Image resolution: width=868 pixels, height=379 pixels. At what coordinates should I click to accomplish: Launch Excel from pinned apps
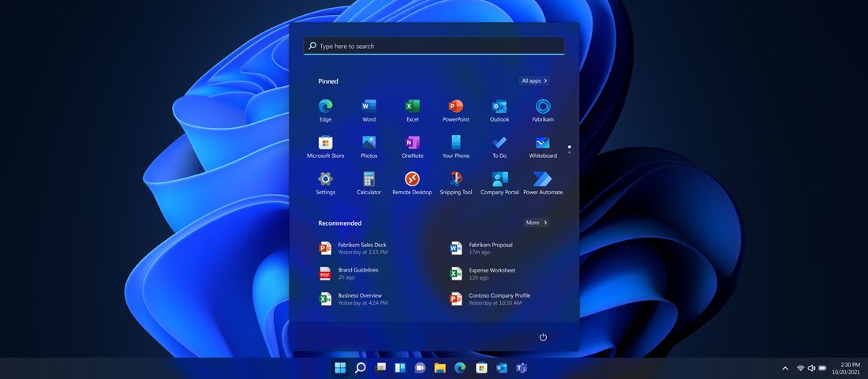click(x=412, y=107)
